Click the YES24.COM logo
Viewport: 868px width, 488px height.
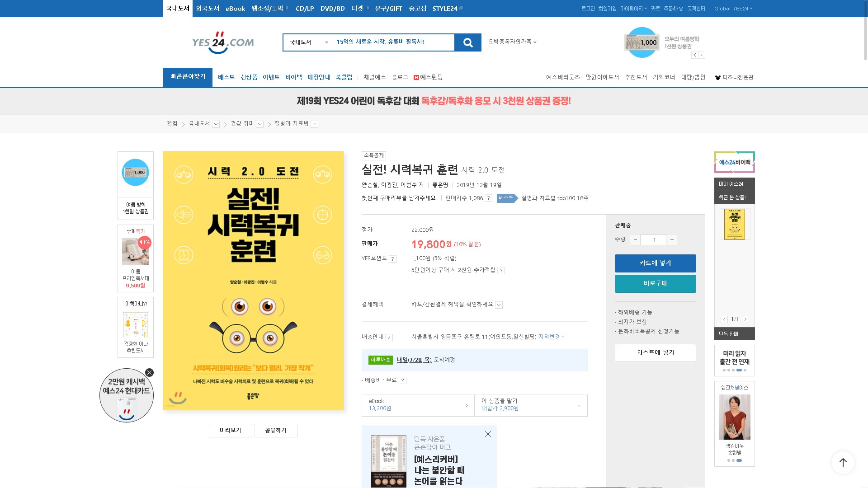(223, 42)
